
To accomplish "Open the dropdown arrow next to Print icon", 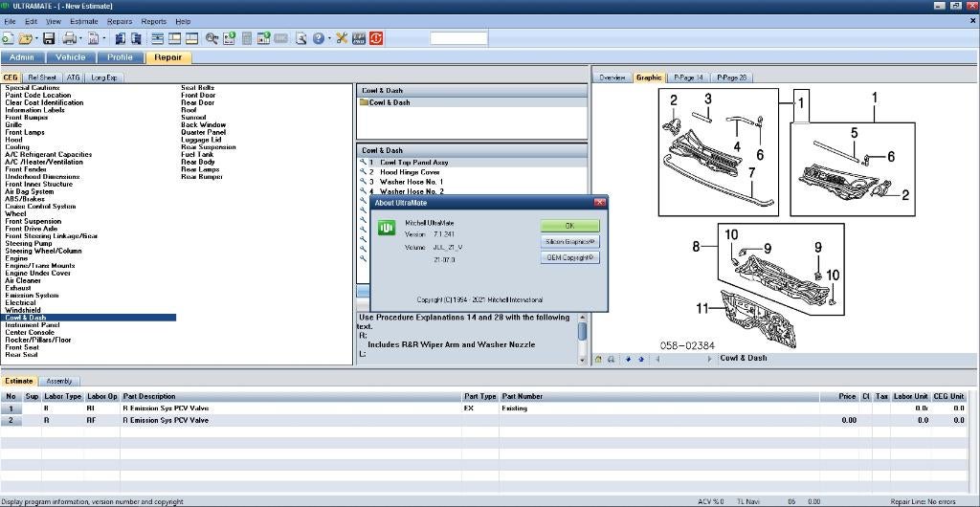I will point(80,38).
